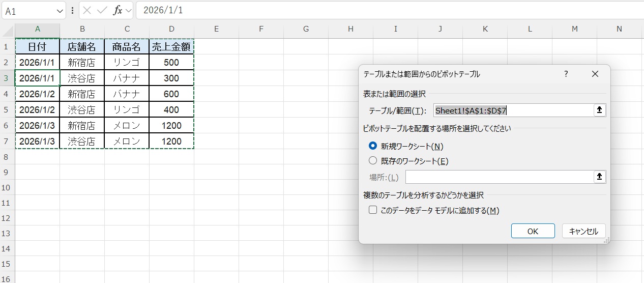Click 渋谷店 cell in row 7
The height and width of the screenshot is (283, 644).
(x=82, y=141)
